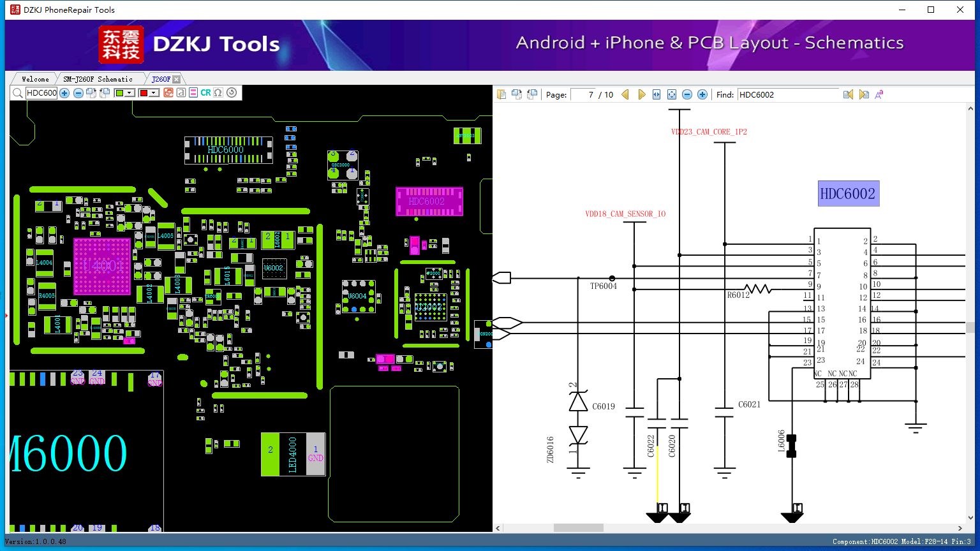The height and width of the screenshot is (551, 980).
Task: Fit whole schematic page in view
Action: tap(672, 94)
